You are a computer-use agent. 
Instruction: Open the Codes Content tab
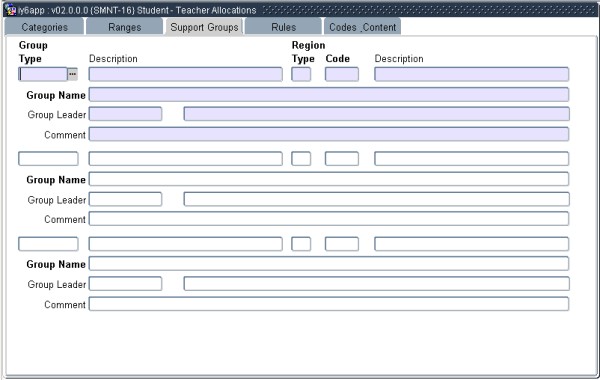[x=362, y=27]
